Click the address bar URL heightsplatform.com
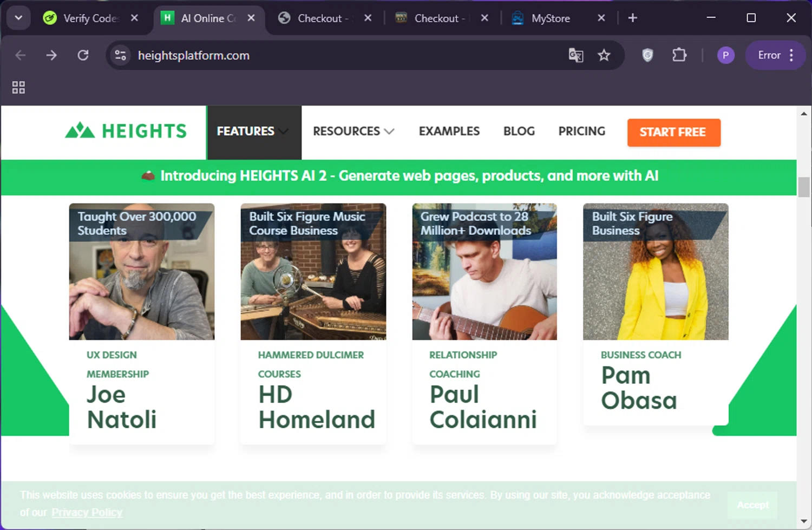Viewport: 812px width, 530px height. pyautogui.click(x=194, y=55)
